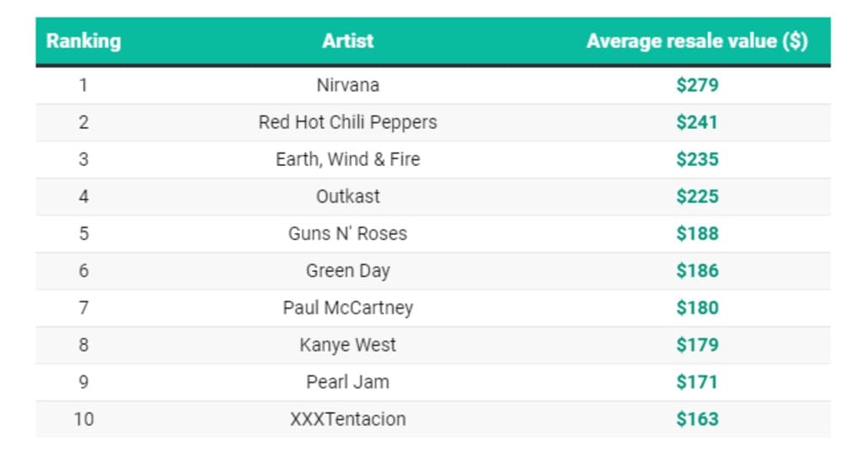
Task: Click ranking number 7
Action: (x=83, y=308)
